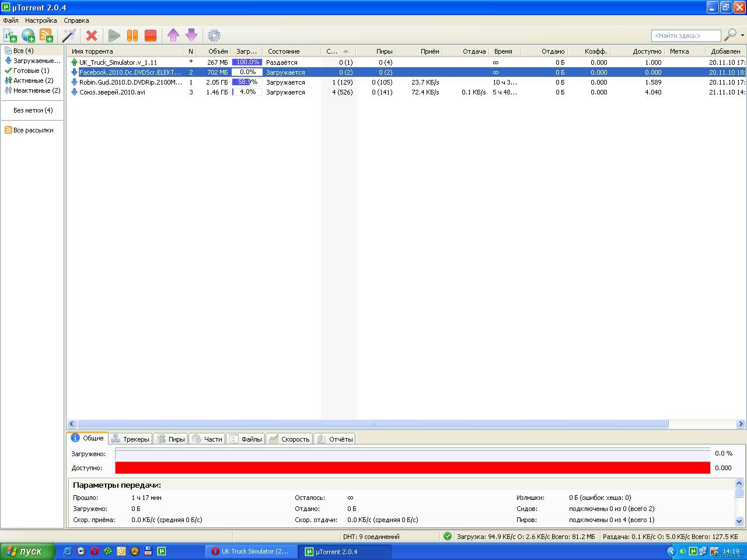
Task: Click the green network status check icon
Action: click(x=448, y=536)
